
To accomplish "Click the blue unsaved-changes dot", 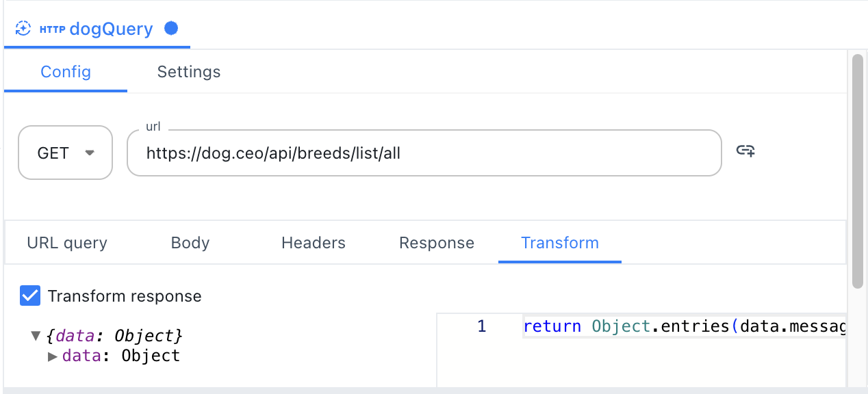I will (x=171, y=28).
